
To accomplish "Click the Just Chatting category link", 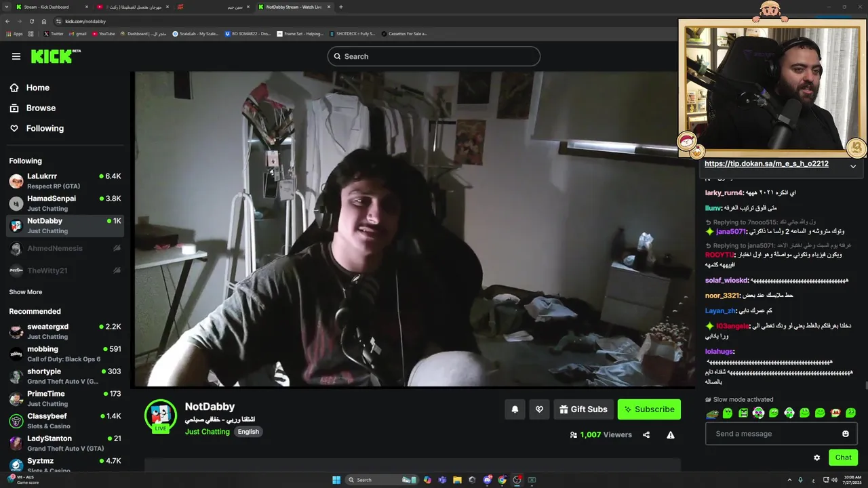I will [x=208, y=432].
